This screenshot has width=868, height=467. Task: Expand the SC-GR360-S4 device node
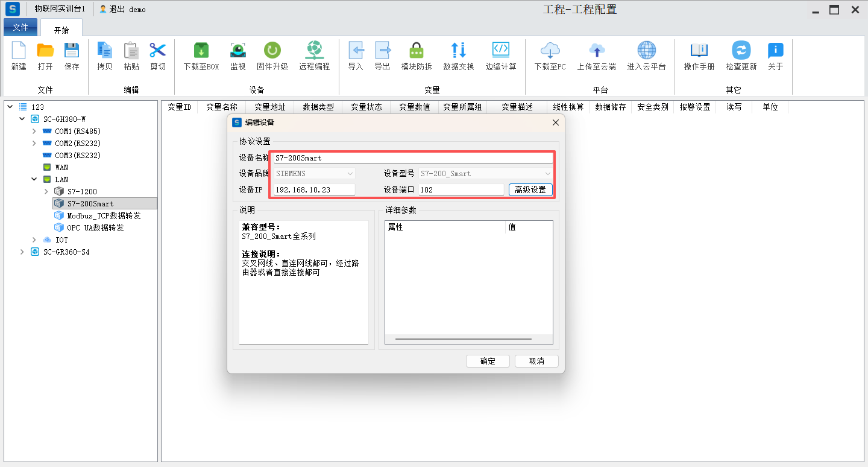(22, 252)
